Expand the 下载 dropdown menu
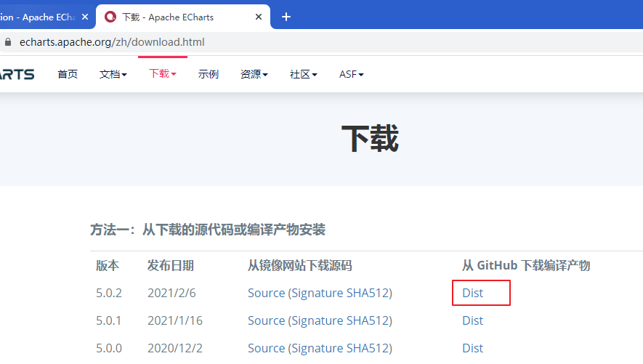 [163, 73]
